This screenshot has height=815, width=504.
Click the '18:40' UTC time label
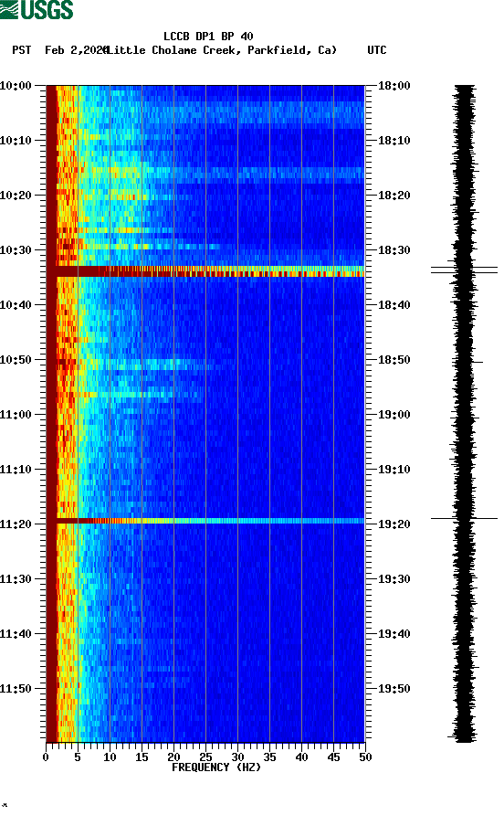394,305
